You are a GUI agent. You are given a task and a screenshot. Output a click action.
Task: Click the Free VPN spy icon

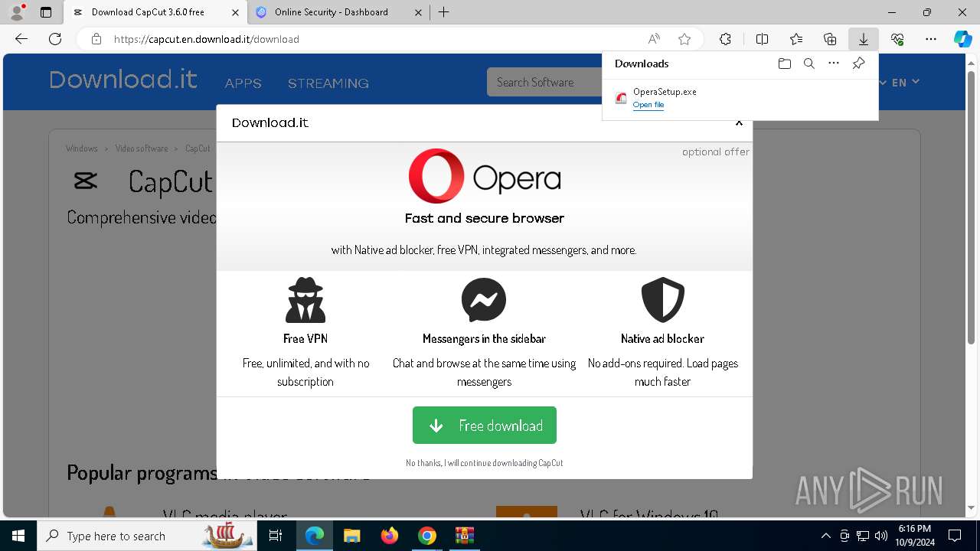click(x=305, y=300)
